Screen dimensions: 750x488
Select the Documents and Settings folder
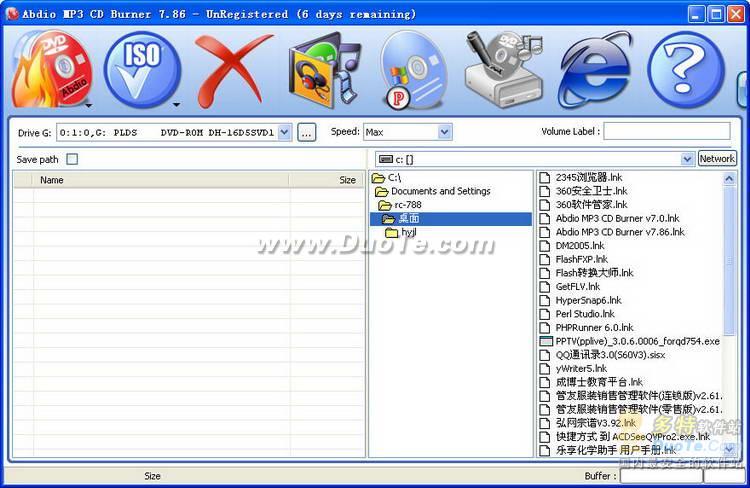pyautogui.click(x=440, y=191)
